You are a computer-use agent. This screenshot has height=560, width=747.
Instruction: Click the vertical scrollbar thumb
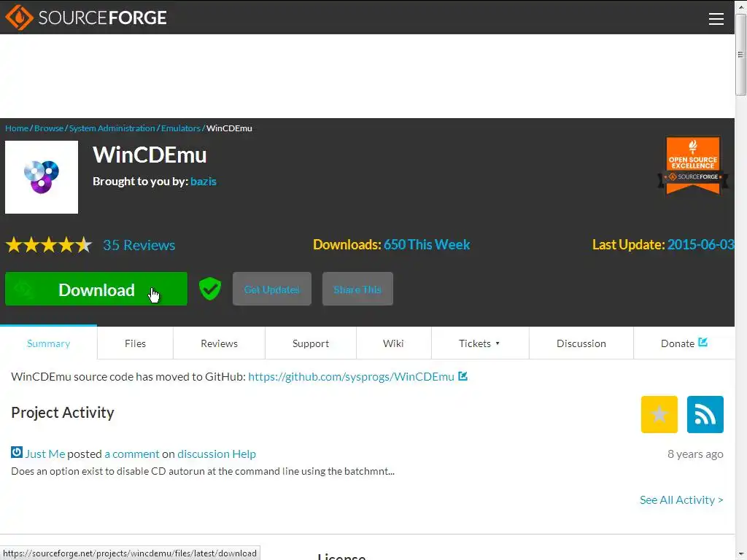[741, 55]
